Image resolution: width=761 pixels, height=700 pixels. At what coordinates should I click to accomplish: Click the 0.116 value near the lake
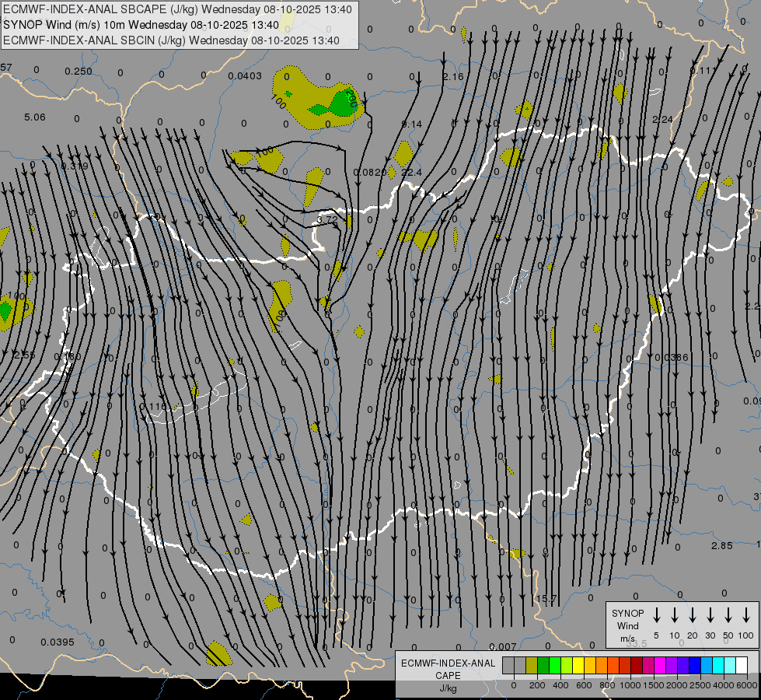tap(153, 407)
